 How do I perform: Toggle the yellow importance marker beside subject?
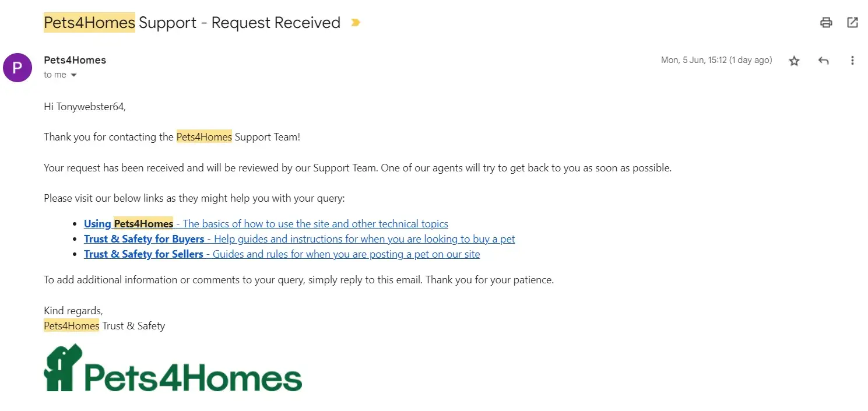355,23
